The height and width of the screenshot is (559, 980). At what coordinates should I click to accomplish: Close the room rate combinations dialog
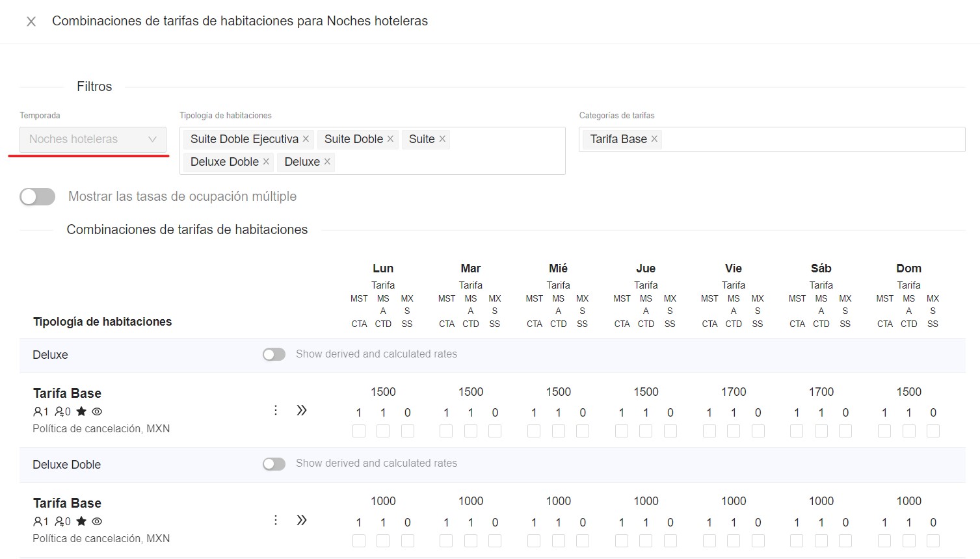[x=31, y=21]
